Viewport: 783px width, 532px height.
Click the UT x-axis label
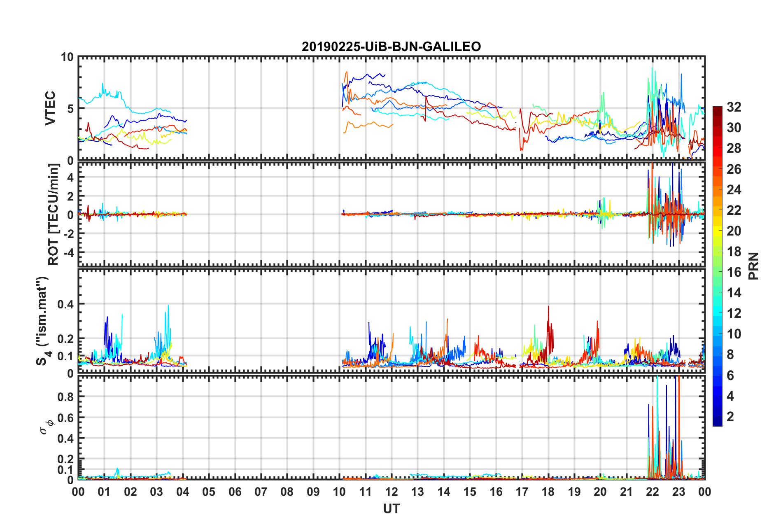(x=391, y=509)
